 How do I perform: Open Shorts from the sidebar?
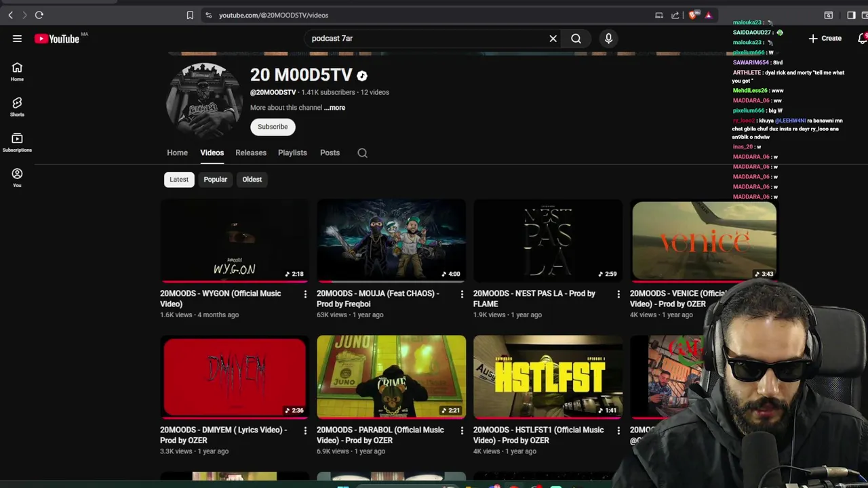(x=17, y=107)
